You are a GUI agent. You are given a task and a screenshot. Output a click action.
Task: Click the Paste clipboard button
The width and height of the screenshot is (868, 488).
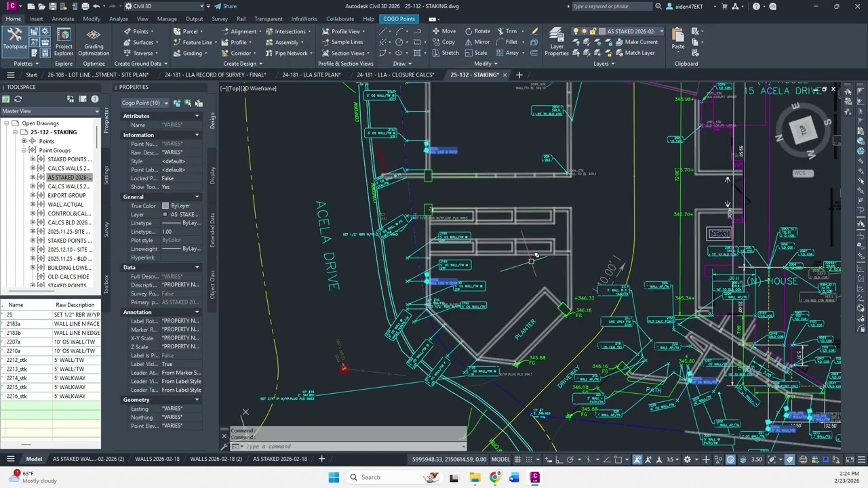(678, 39)
